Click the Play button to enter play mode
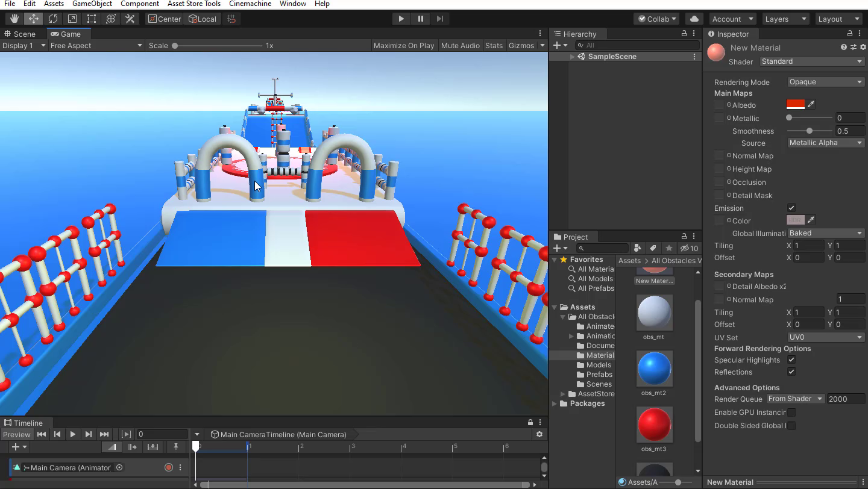 [x=401, y=19]
